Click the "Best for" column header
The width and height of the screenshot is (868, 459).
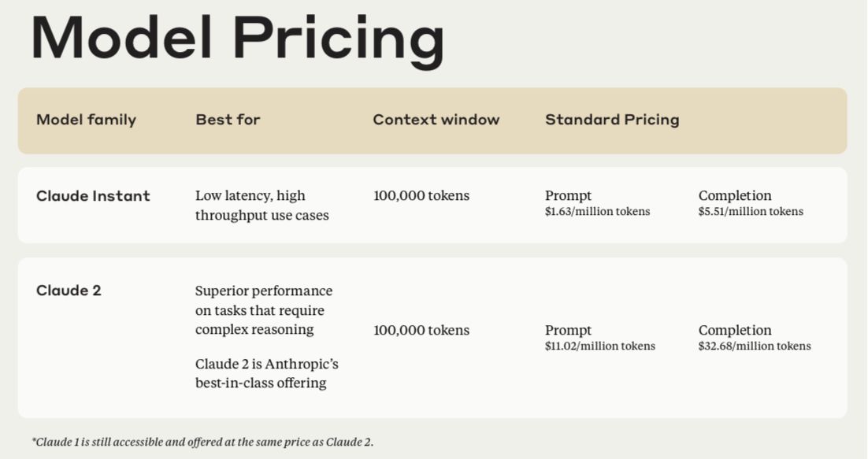[x=228, y=120]
